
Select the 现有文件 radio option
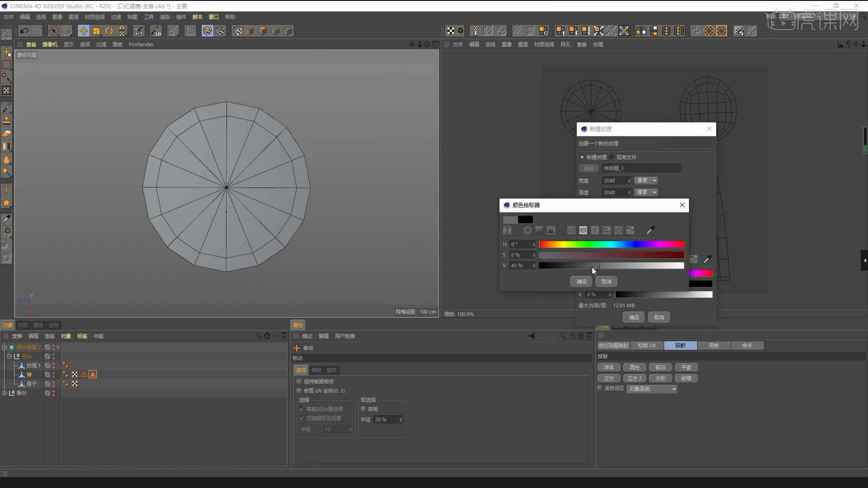click(612, 157)
